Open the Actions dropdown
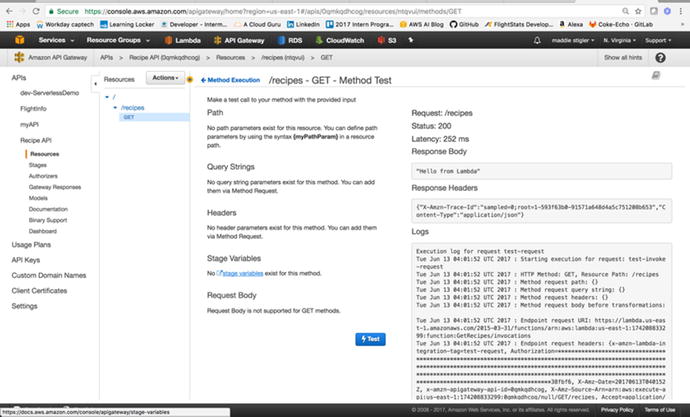The image size is (690, 417). click(x=165, y=77)
